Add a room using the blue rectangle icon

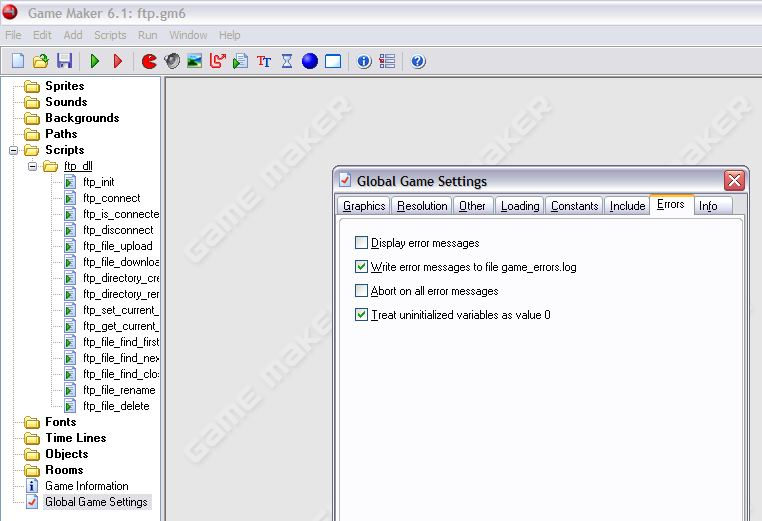click(x=333, y=61)
